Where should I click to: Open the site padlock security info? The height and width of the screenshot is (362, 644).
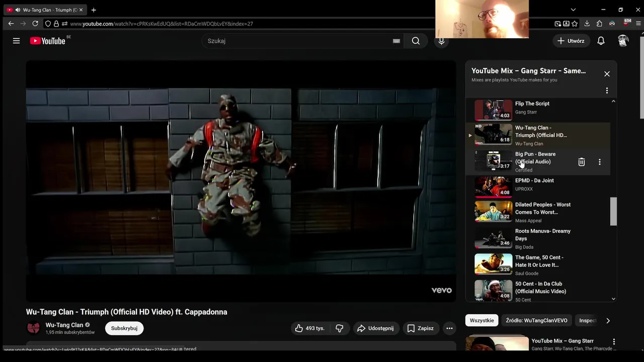[x=56, y=24]
